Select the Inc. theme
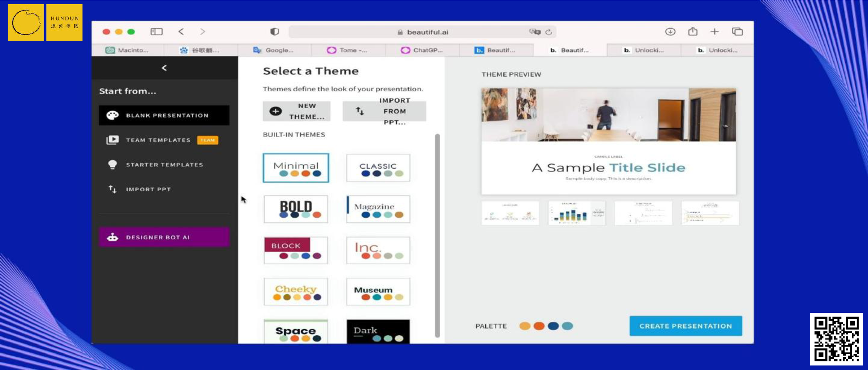 [378, 250]
